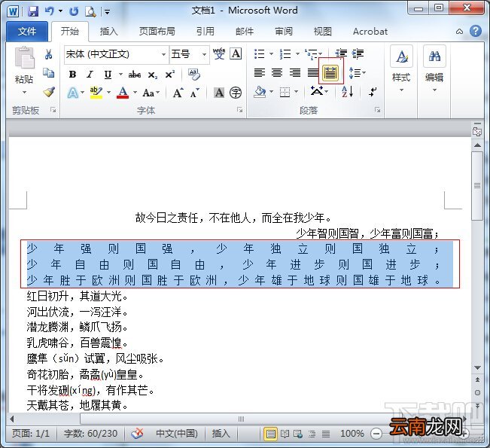Click the Grow Font icon
Screen dimensions: 490x448
[178, 93]
